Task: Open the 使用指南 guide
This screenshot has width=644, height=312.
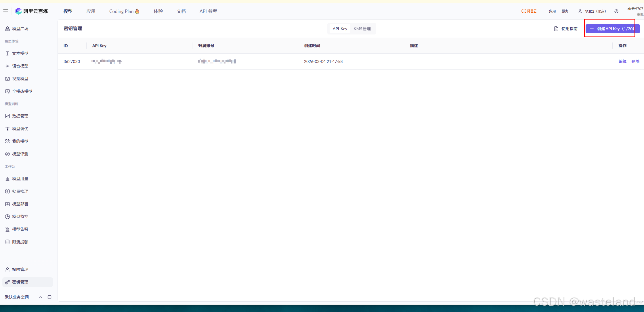Action: (569, 28)
